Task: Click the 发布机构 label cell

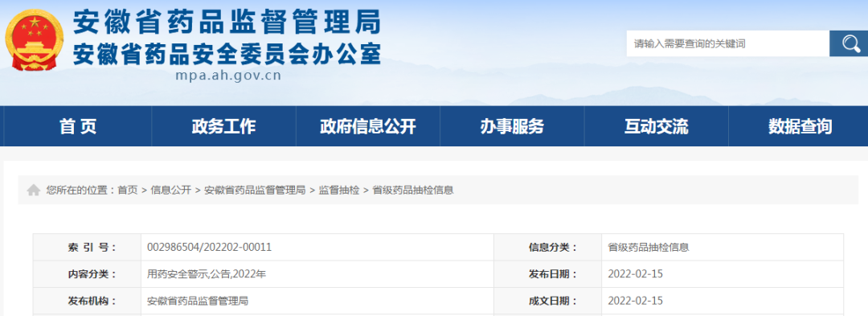Action: pos(87,301)
